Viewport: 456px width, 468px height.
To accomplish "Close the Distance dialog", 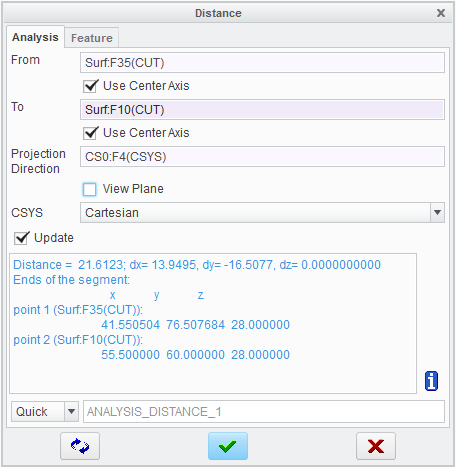I will pyautogui.click(x=441, y=13).
